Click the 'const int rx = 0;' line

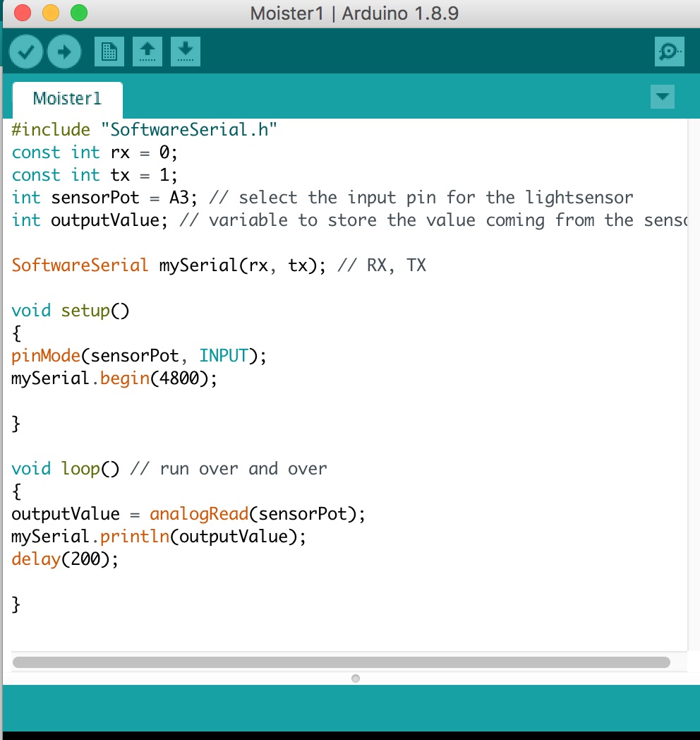pos(95,153)
